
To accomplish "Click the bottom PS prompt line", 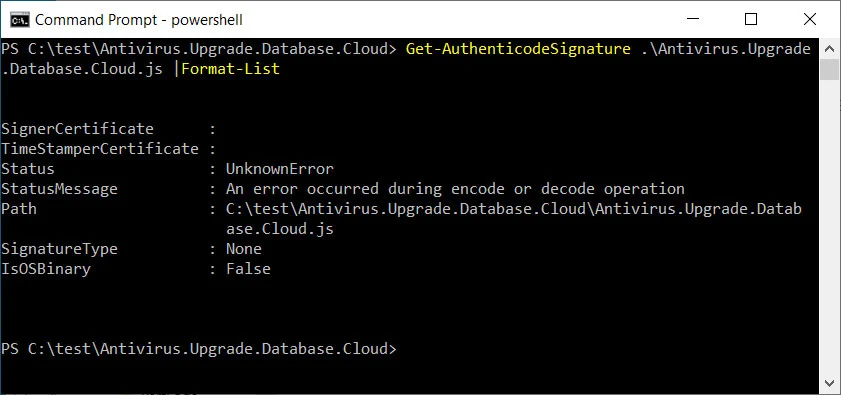I will pos(198,349).
